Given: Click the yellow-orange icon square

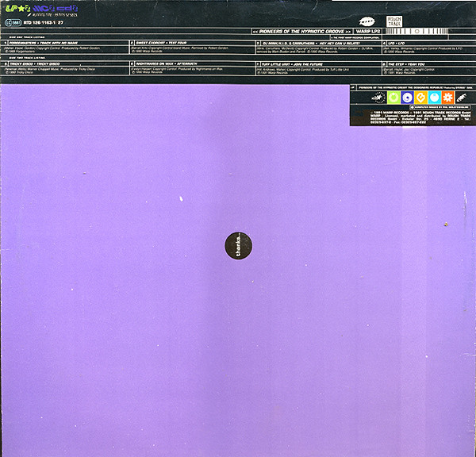Looking at the screenshot, I should (421, 98).
